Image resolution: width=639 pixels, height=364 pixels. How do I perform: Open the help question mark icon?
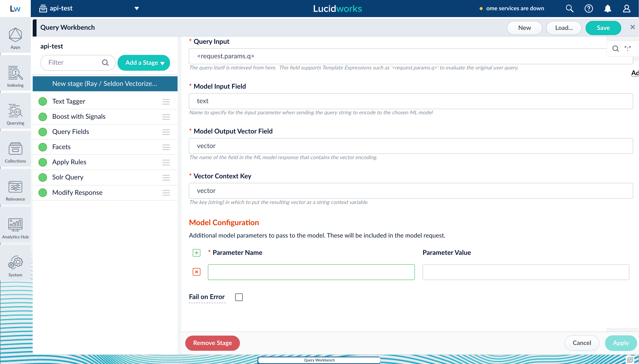pos(589,9)
